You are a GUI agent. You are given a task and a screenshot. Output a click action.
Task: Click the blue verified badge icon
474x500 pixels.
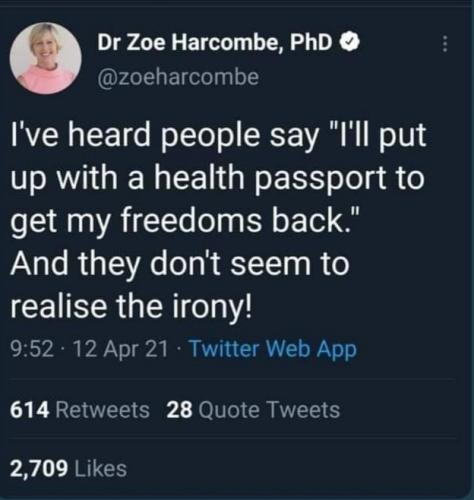click(x=349, y=42)
